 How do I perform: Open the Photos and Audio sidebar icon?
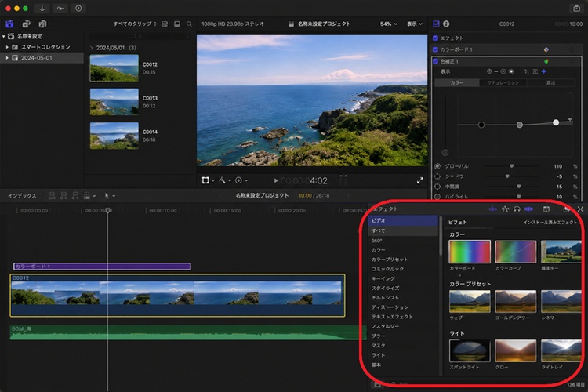coord(26,24)
